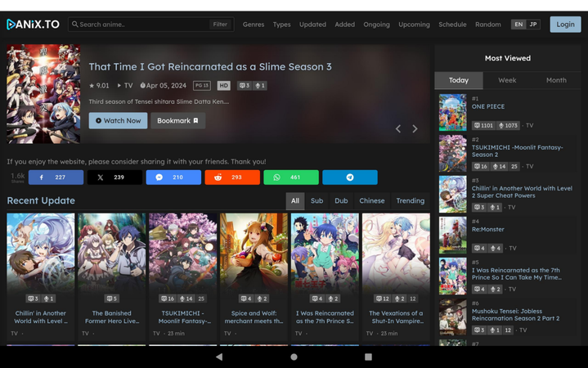The width and height of the screenshot is (588, 368).
Task: Share via Messenger button with 210
Action: pyautogui.click(x=173, y=177)
